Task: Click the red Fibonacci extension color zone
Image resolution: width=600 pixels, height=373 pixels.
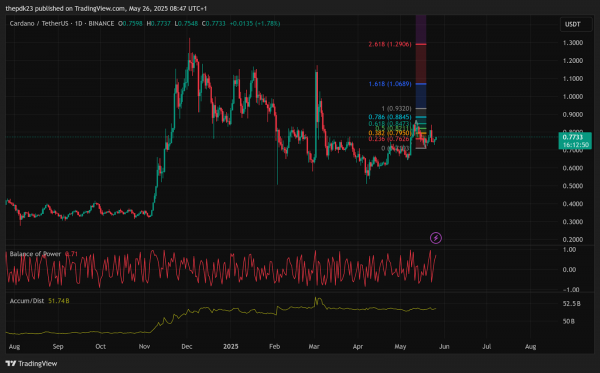Action: [x=421, y=64]
